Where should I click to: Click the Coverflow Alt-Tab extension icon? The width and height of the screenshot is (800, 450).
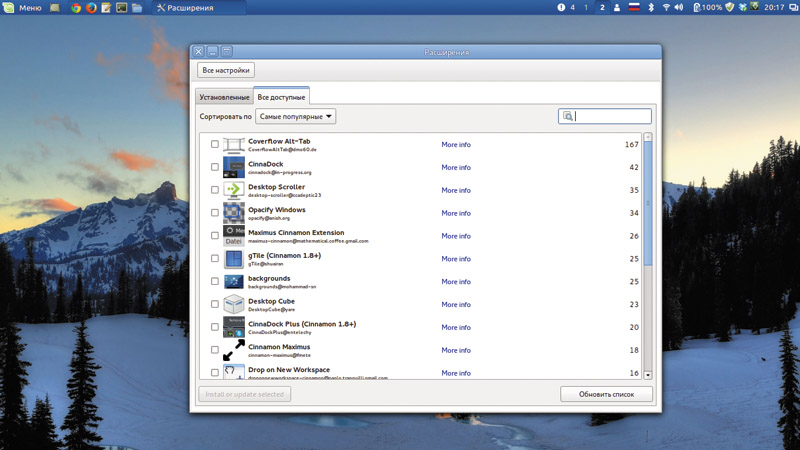point(234,145)
